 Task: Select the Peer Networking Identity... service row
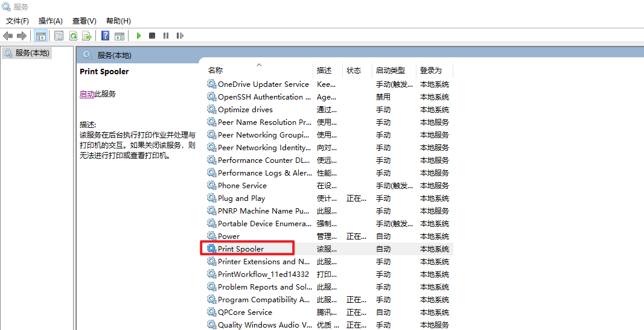tap(329, 148)
